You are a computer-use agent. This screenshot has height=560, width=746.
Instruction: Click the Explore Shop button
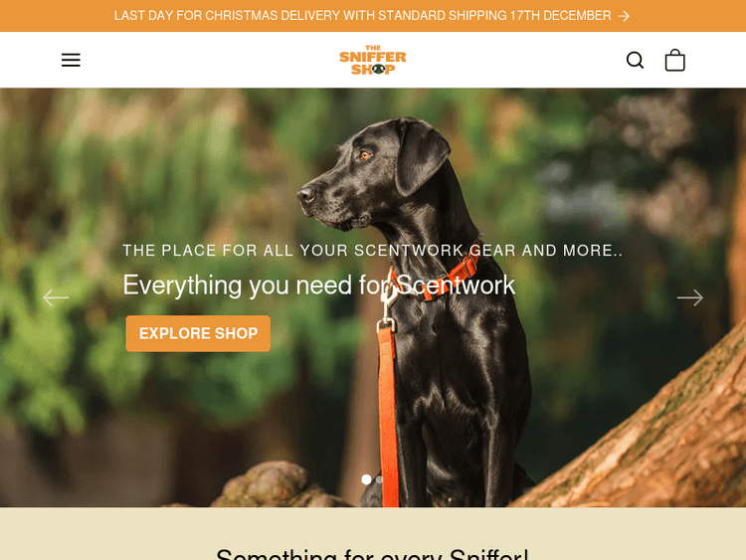198,333
